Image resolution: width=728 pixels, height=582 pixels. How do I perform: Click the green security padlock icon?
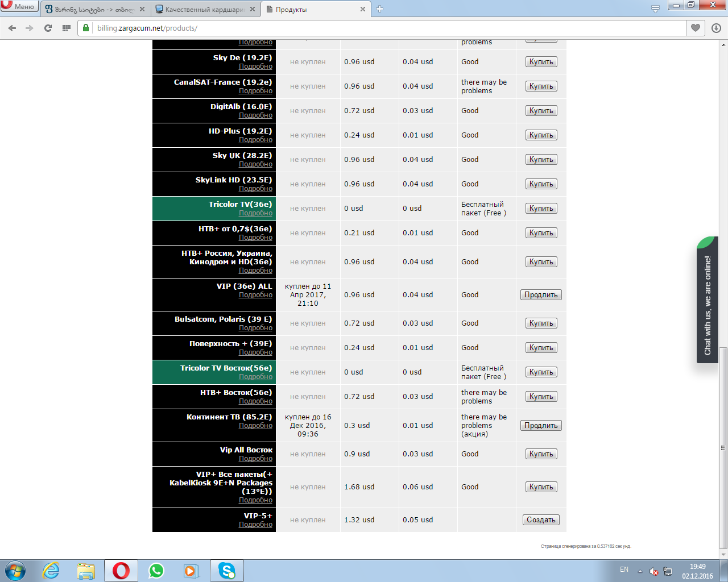coord(86,28)
